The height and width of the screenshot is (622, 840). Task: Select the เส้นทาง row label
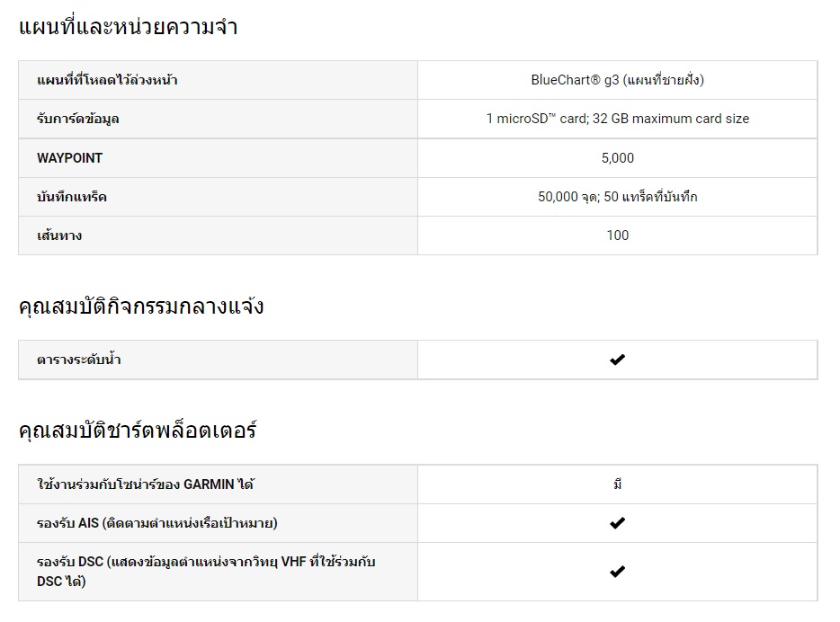59,235
